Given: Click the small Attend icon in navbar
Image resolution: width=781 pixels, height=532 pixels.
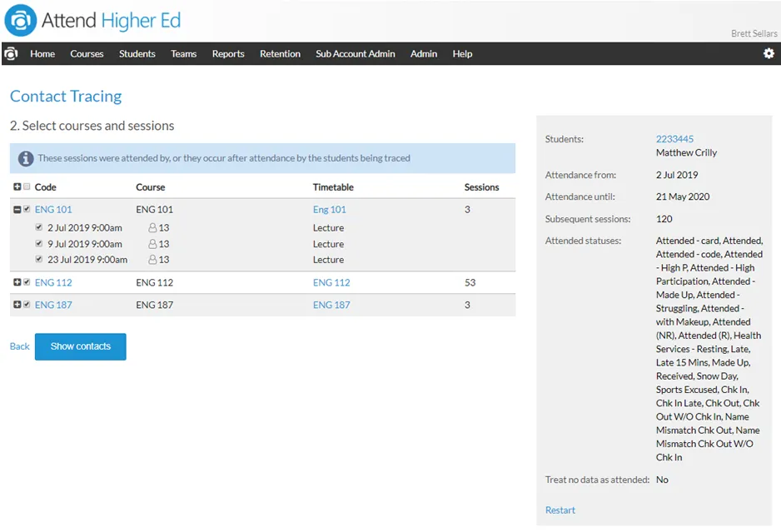Looking at the screenshot, I should point(12,53).
